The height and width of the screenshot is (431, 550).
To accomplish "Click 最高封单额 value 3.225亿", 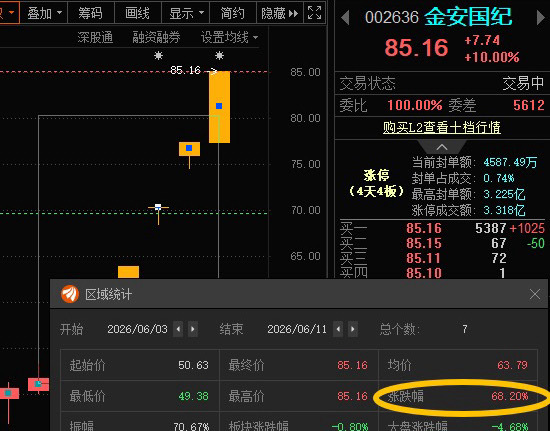I will click(504, 194).
